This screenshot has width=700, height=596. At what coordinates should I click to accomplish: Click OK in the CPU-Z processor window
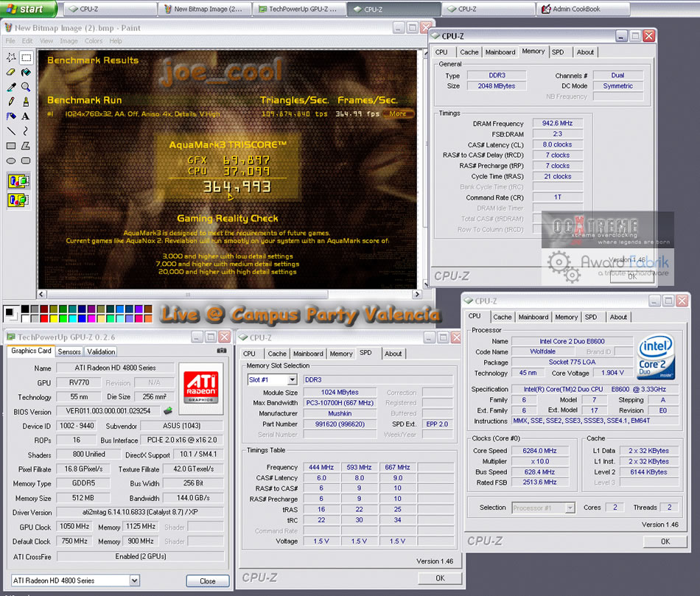(x=665, y=541)
